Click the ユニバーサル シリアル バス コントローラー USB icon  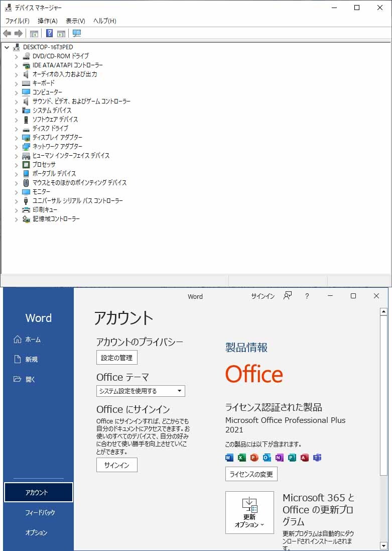click(x=26, y=200)
